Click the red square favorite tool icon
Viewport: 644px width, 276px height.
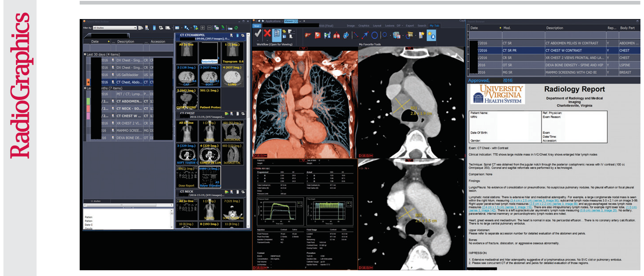click(x=317, y=35)
